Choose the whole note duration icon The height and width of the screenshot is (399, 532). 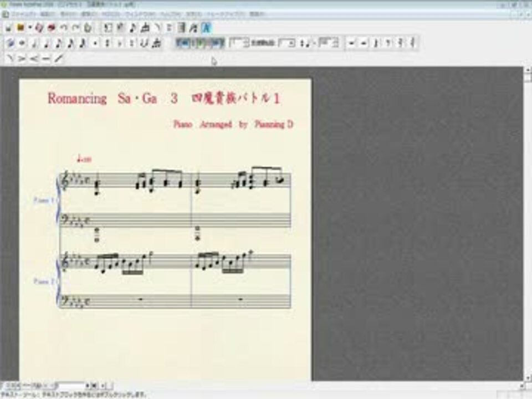tap(22, 43)
